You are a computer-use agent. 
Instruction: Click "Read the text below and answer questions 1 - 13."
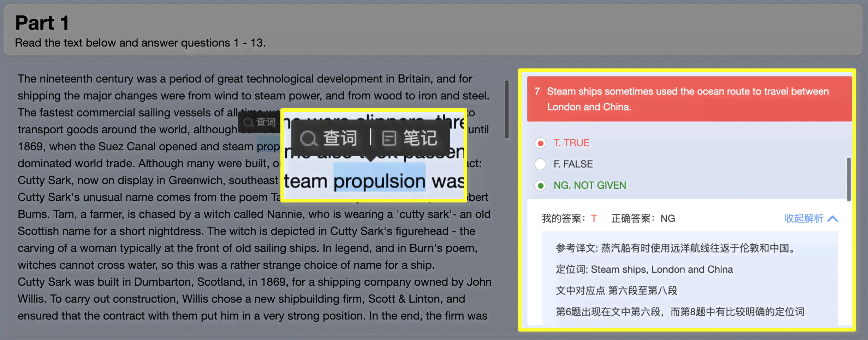[x=140, y=43]
